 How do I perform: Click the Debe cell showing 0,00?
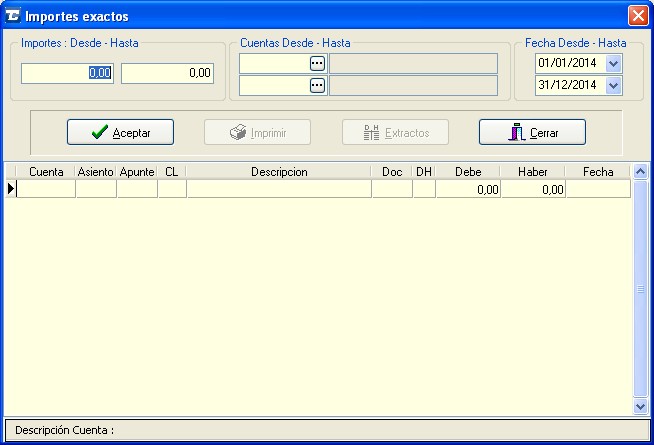click(x=468, y=189)
